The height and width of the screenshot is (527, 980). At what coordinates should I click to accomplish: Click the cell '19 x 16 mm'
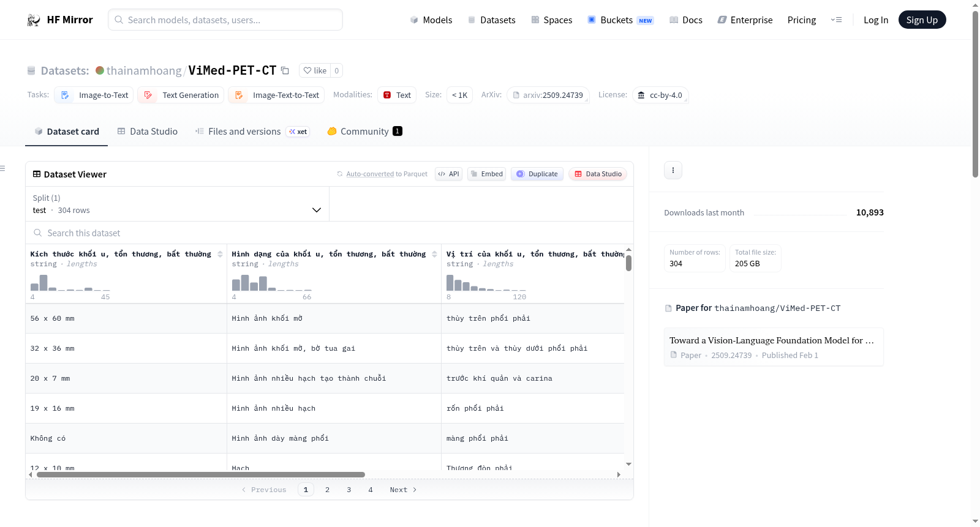(x=126, y=408)
